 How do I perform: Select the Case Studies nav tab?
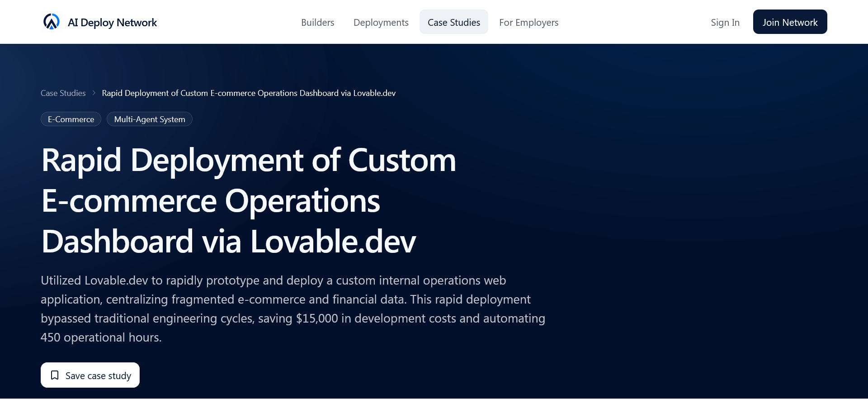454,22
